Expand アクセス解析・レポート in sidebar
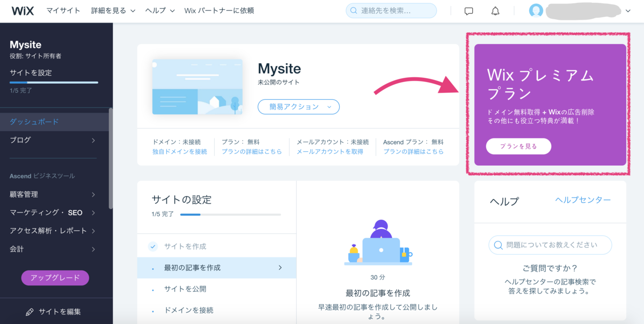Screen dimensions: 644x324 [x=54, y=231]
